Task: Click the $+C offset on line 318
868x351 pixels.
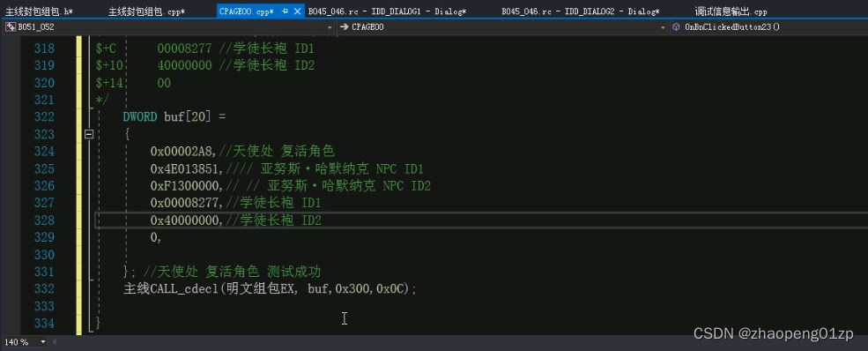Action: pyautogui.click(x=106, y=49)
